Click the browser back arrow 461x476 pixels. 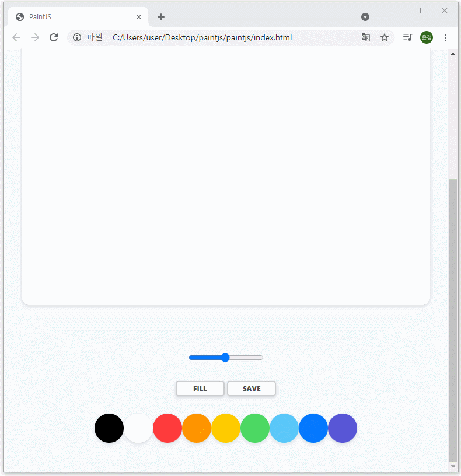(x=16, y=37)
